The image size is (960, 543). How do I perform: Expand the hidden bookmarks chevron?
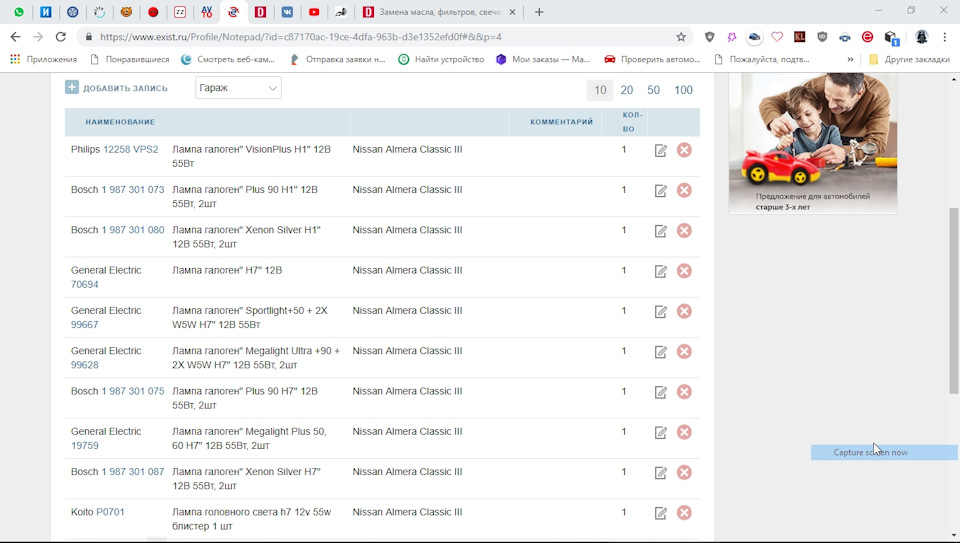(x=850, y=59)
